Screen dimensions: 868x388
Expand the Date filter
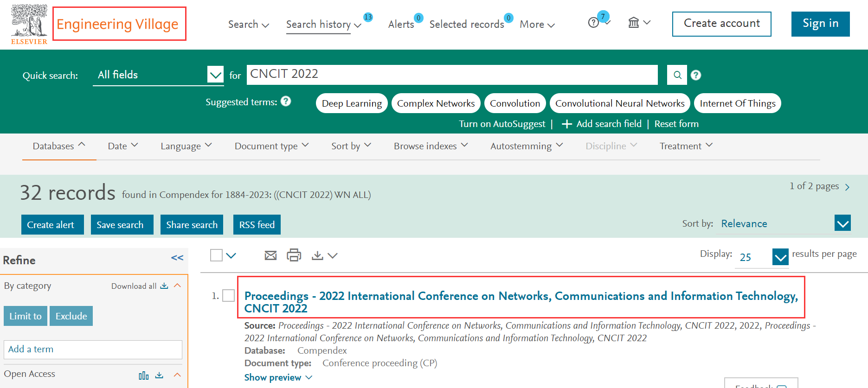click(x=123, y=146)
